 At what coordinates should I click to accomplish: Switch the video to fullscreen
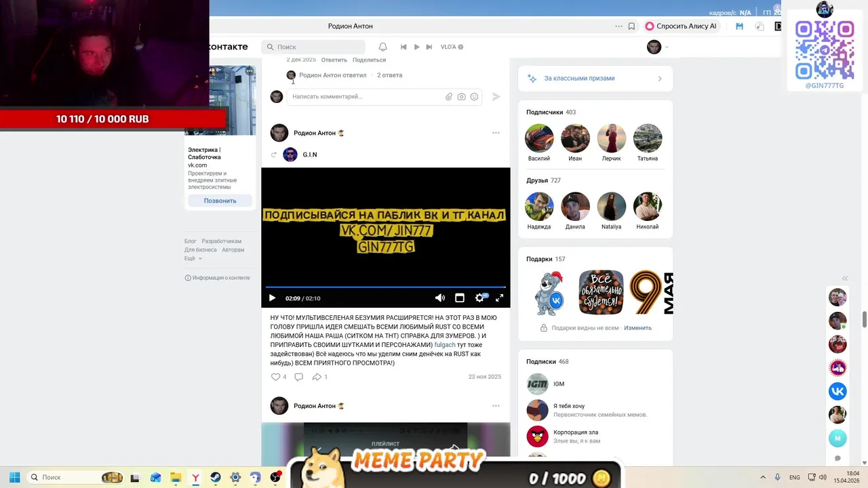click(x=500, y=298)
